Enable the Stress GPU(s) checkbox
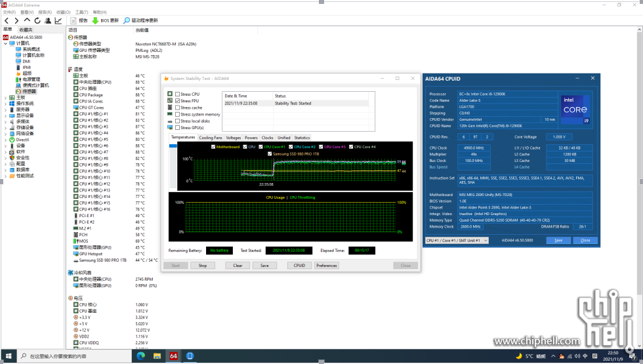The image size is (643, 364). (178, 128)
